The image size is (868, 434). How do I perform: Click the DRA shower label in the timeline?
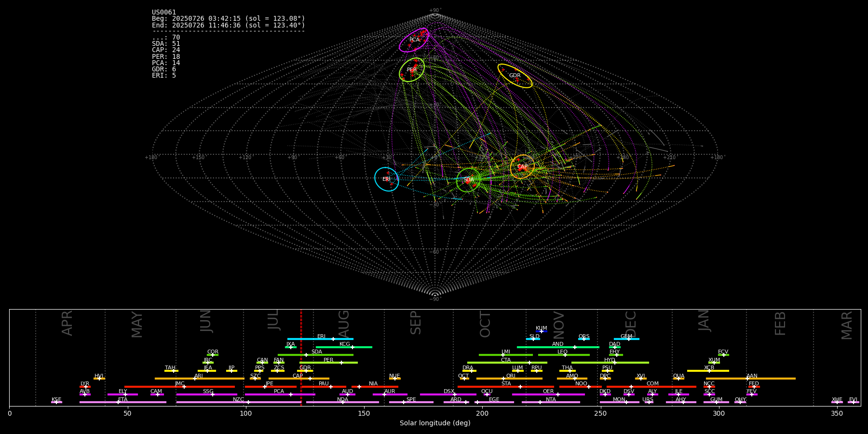468,368
